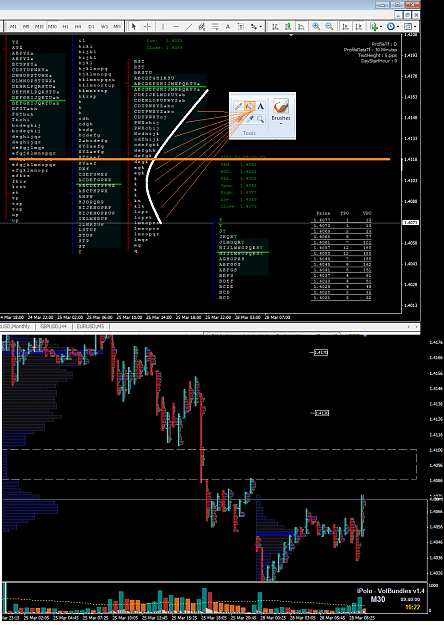The image size is (444, 625).
Task: Click the 'ProfileTF : D' label
Action: [384, 44]
